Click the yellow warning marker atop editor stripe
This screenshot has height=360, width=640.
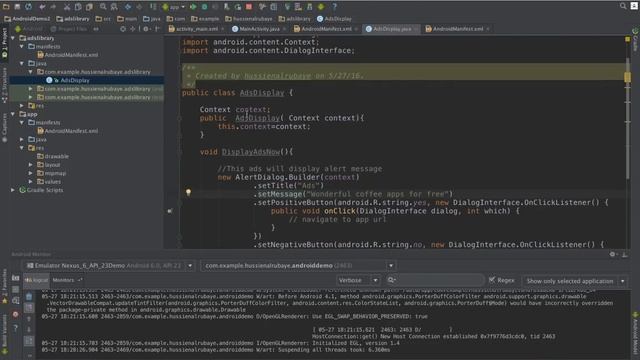627,39
